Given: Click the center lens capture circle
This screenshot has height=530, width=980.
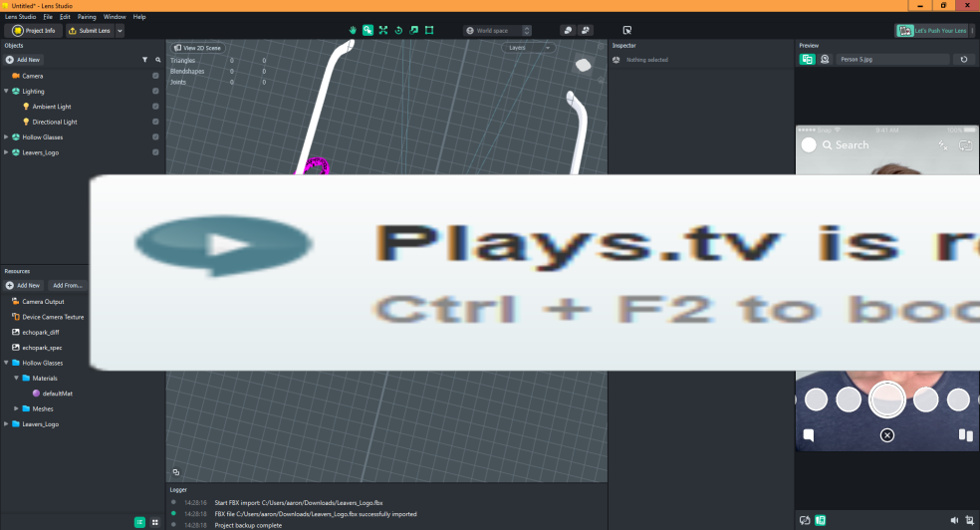Looking at the screenshot, I should pyautogui.click(x=886, y=398).
